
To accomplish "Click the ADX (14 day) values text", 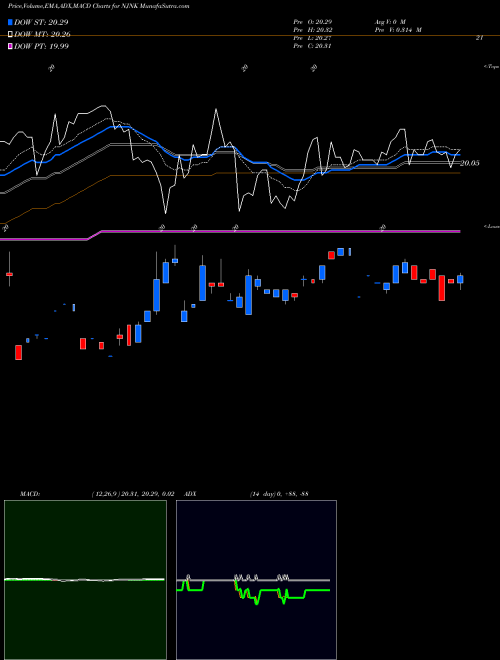I will 279,494.
